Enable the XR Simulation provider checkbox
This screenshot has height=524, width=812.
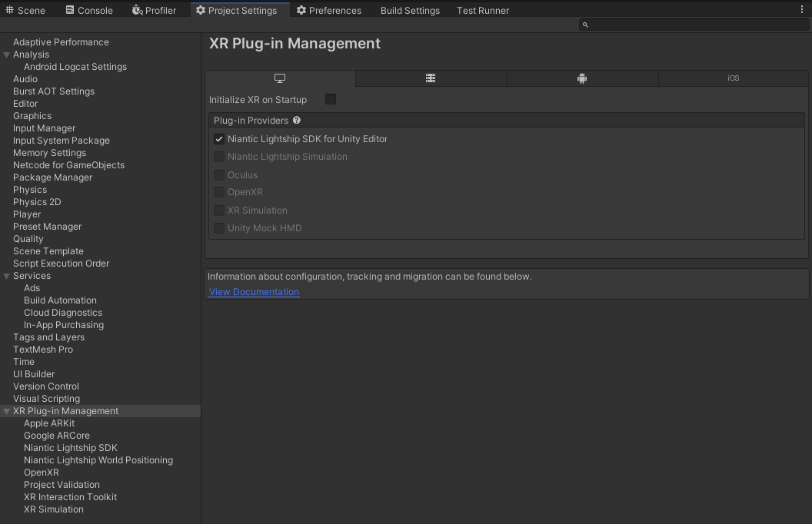[x=219, y=210]
